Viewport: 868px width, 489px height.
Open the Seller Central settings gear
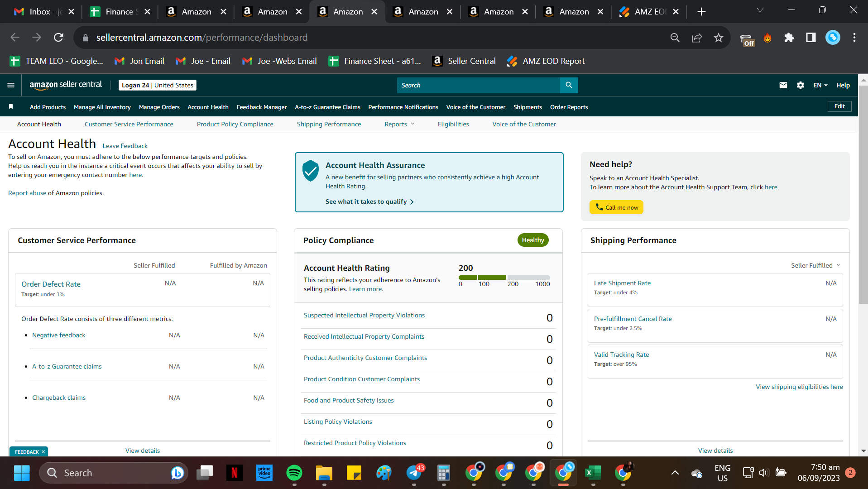point(800,85)
